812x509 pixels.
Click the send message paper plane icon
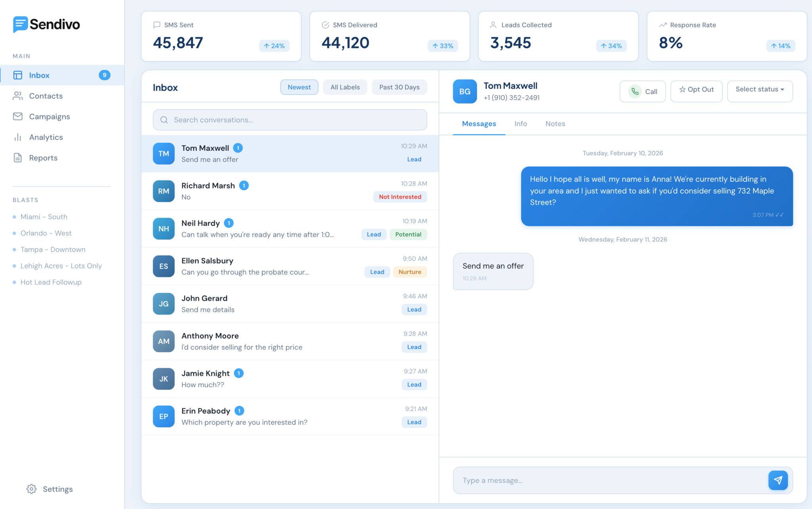778,480
